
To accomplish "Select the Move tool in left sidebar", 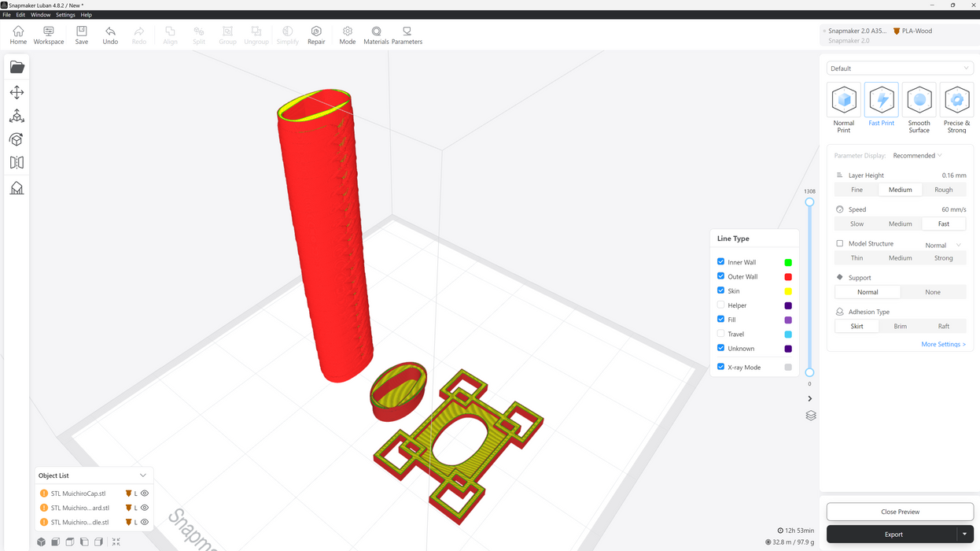I will (x=17, y=93).
